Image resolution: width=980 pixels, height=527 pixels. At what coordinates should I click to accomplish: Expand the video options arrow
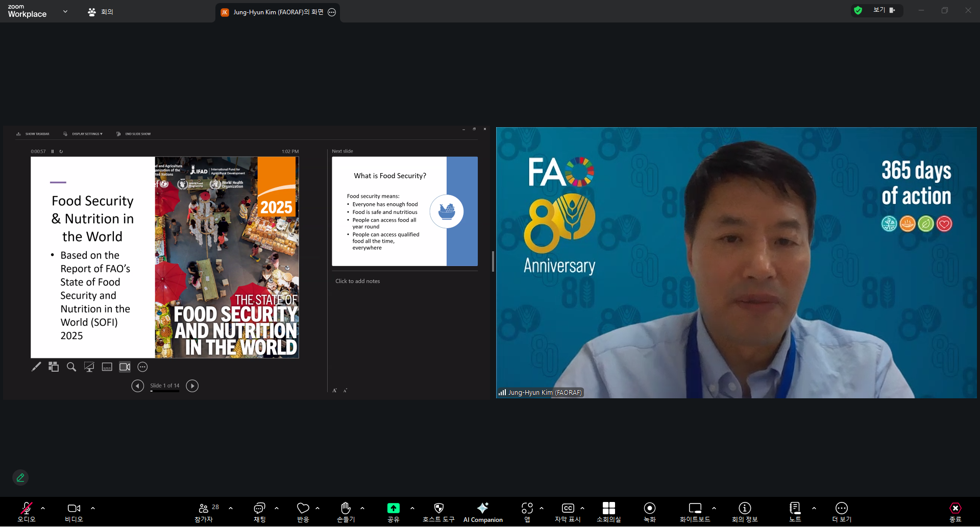(93, 508)
